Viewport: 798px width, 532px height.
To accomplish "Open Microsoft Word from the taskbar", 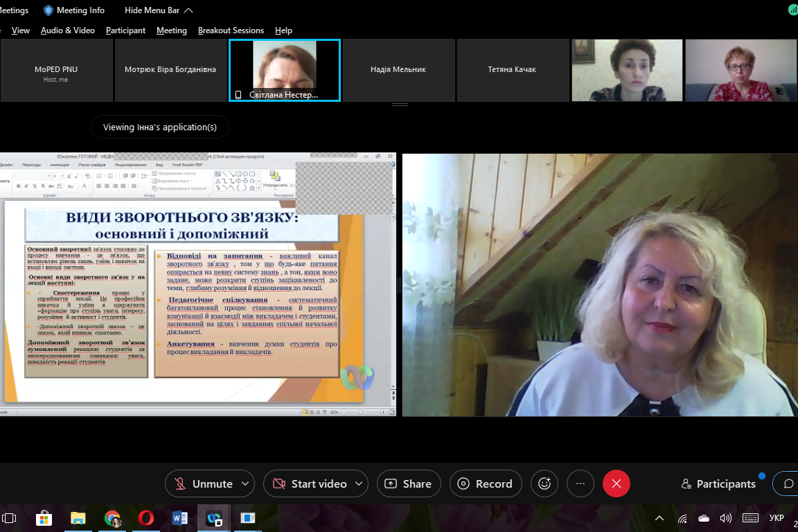I will (x=180, y=517).
